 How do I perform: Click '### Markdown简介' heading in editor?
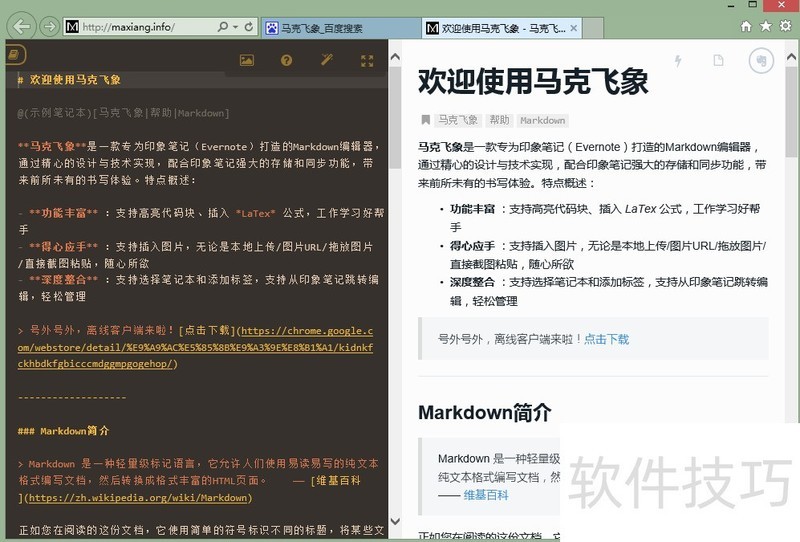tap(63, 431)
